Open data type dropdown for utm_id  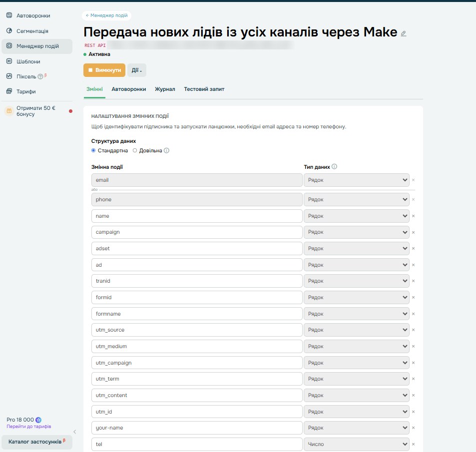click(357, 412)
